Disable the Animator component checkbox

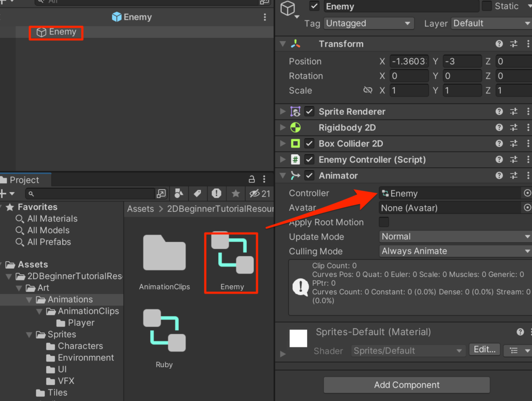pos(309,176)
